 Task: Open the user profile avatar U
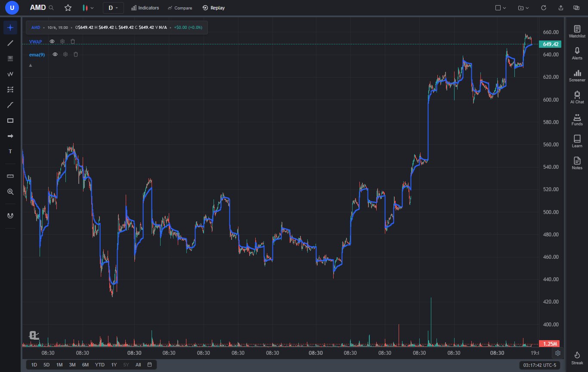[x=12, y=8]
